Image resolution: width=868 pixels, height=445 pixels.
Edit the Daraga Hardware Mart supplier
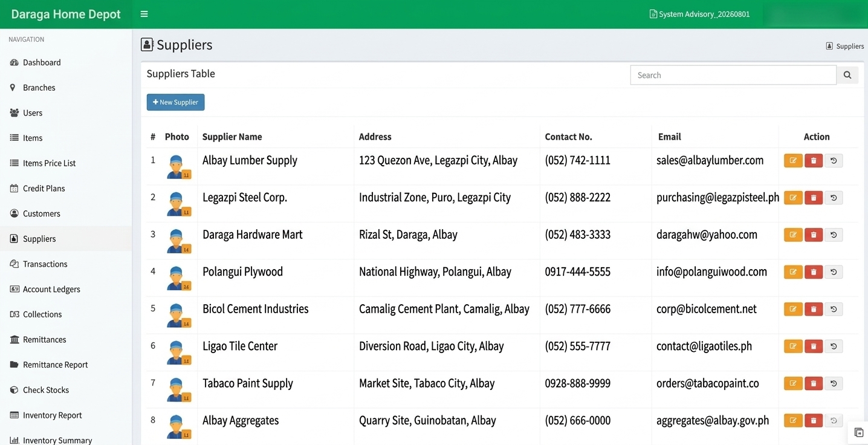(793, 235)
